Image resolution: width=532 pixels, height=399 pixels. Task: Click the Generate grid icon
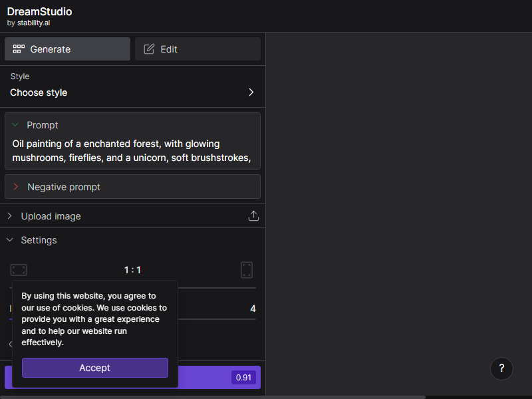[19, 49]
